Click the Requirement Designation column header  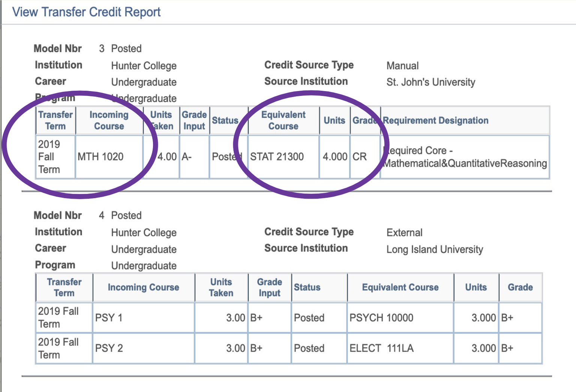pyautogui.click(x=435, y=120)
